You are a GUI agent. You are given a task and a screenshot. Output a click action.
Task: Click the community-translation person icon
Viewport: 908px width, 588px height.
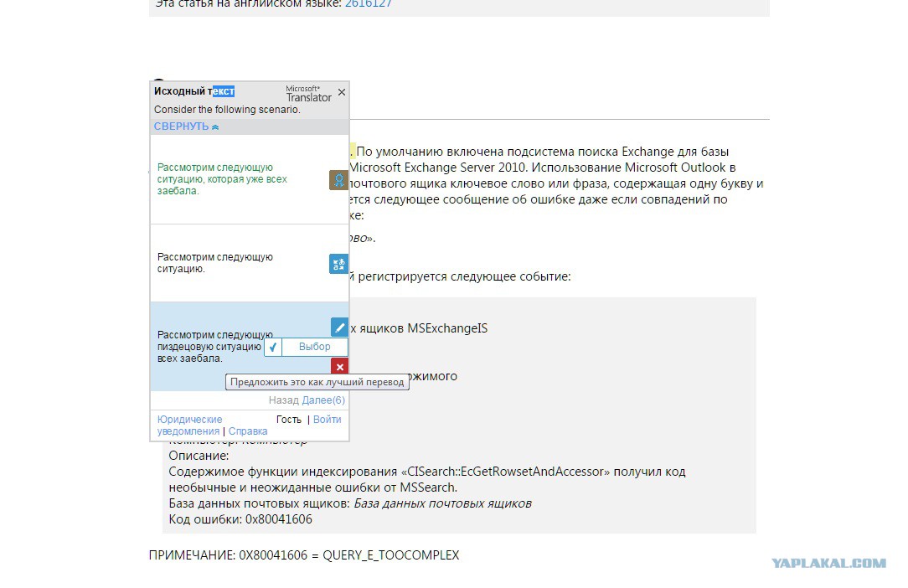coord(338,180)
